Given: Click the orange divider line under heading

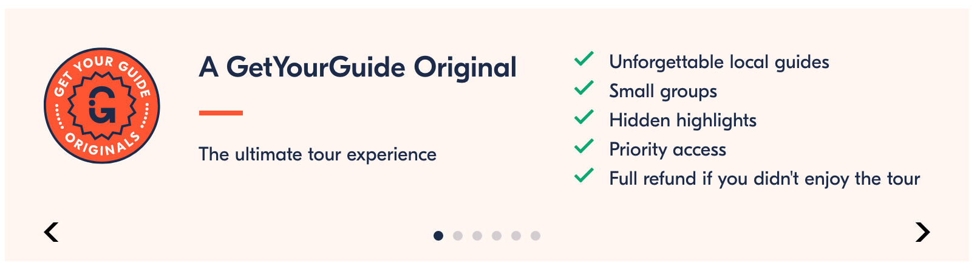Looking at the screenshot, I should pos(221,113).
